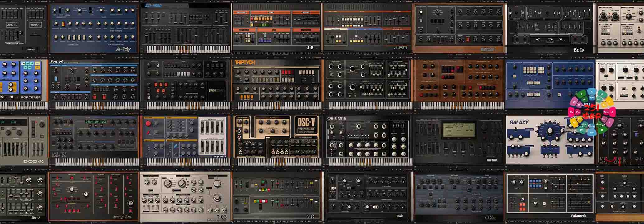
Task: Click the 'OBIE ONE' title text
Action: point(336,118)
